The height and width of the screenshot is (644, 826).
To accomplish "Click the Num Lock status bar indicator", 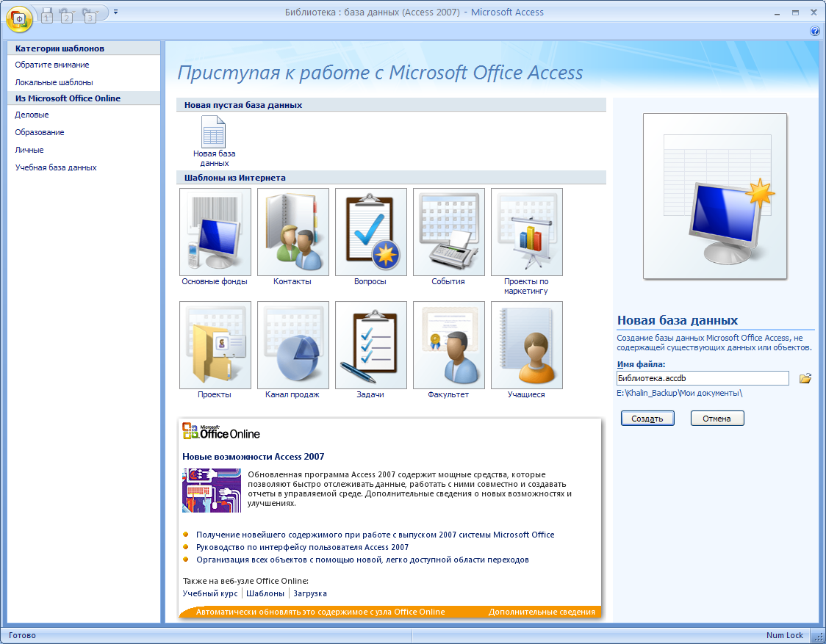I will click(x=785, y=635).
